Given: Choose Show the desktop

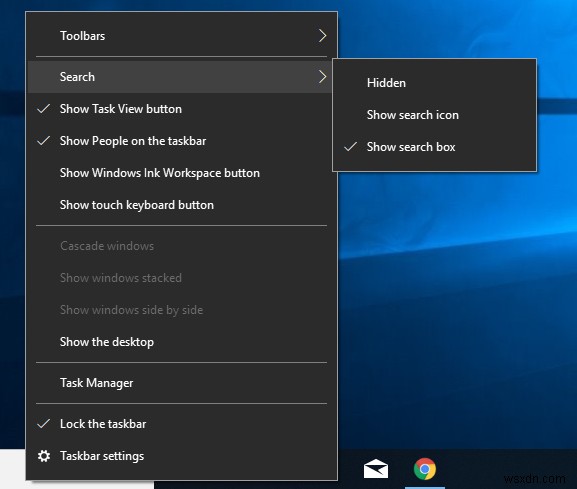Looking at the screenshot, I should click(182, 342).
